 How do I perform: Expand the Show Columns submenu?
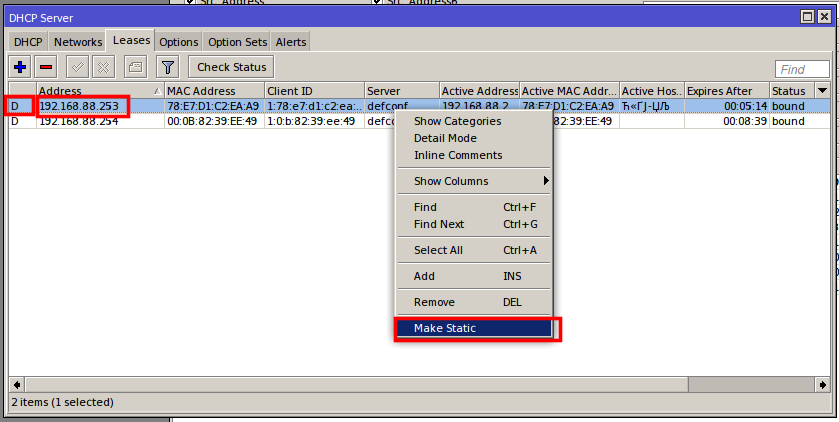click(x=474, y=181)
